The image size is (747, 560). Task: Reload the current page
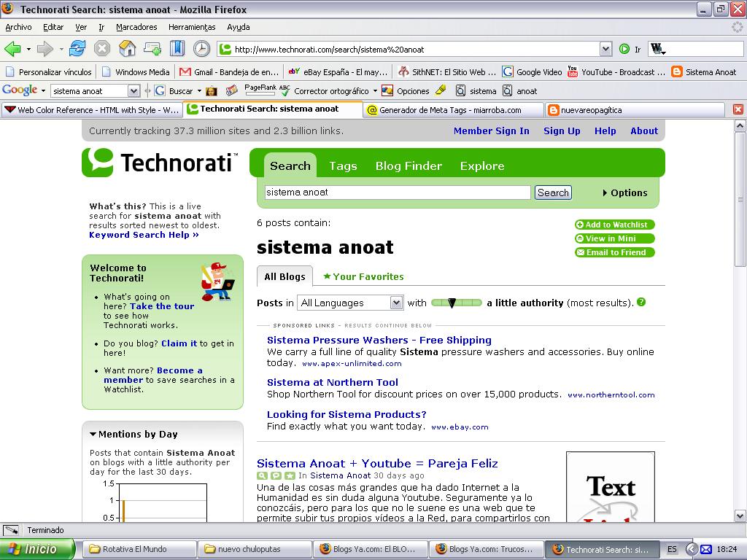coord(77,49)
